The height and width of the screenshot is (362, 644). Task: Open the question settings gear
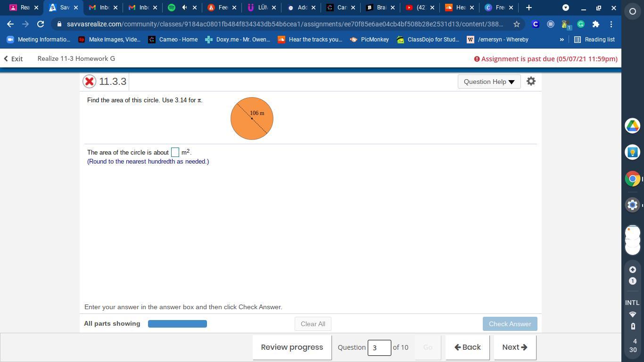pos(531,81)
